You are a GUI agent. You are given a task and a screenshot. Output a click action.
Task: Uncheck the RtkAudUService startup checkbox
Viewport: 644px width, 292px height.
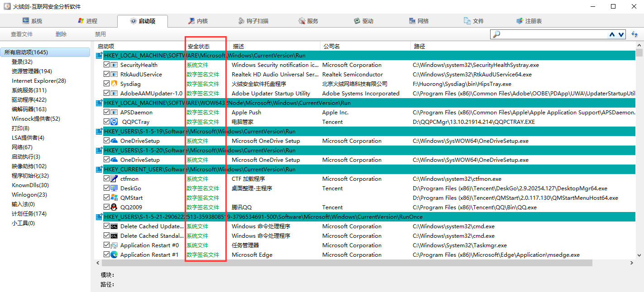point(106,75)
